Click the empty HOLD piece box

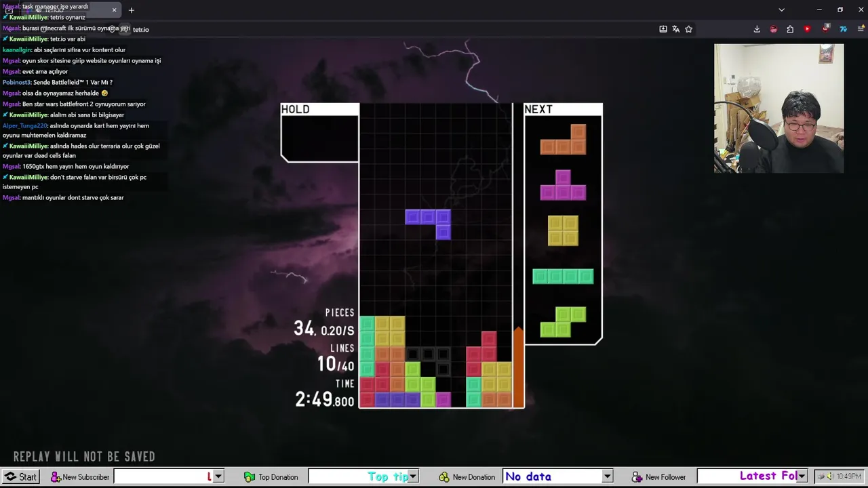(x=319, y=138)
